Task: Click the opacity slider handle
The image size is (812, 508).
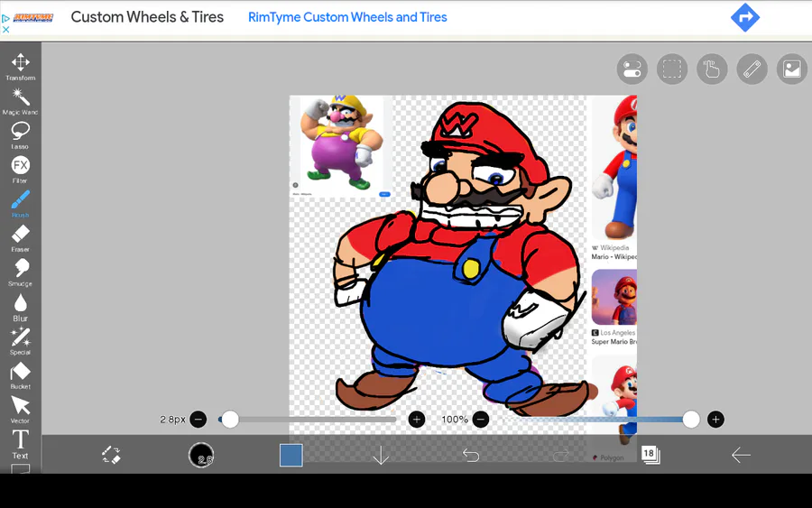Action: click(x=691, y=420)
